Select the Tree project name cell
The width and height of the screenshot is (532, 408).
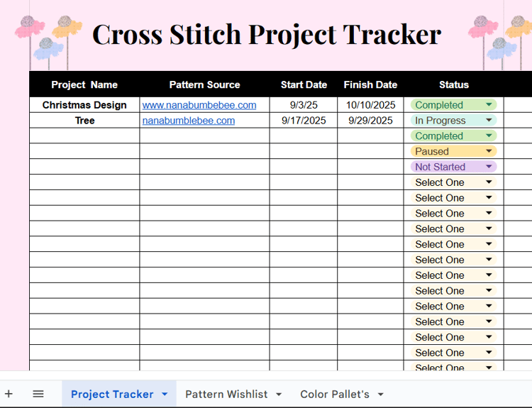(x=84, y=121)
